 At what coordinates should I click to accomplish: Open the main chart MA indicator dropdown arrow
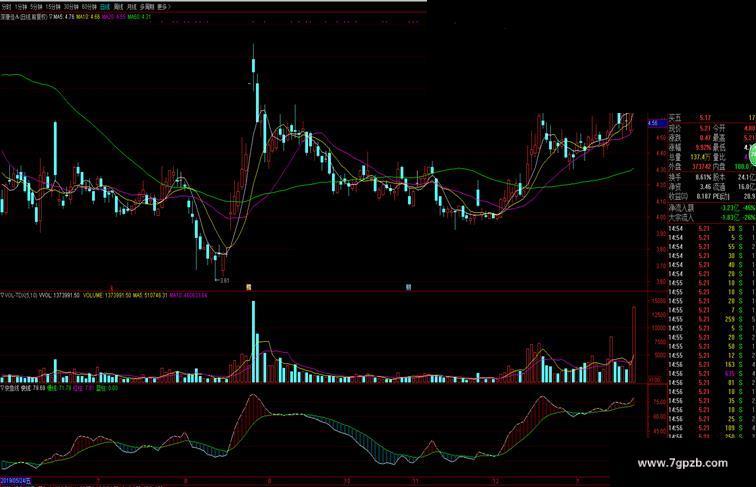[x=51, y=16]
